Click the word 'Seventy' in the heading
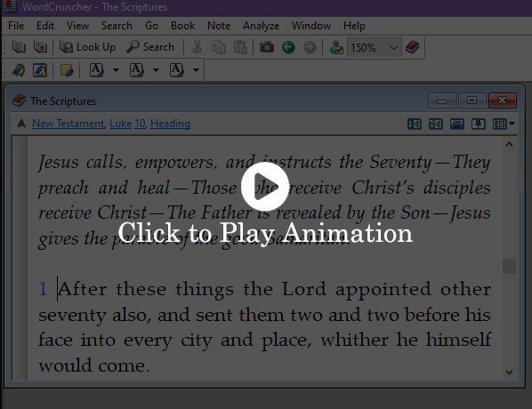This screenshot has height=409, width=532. click(x=400, y=163)
